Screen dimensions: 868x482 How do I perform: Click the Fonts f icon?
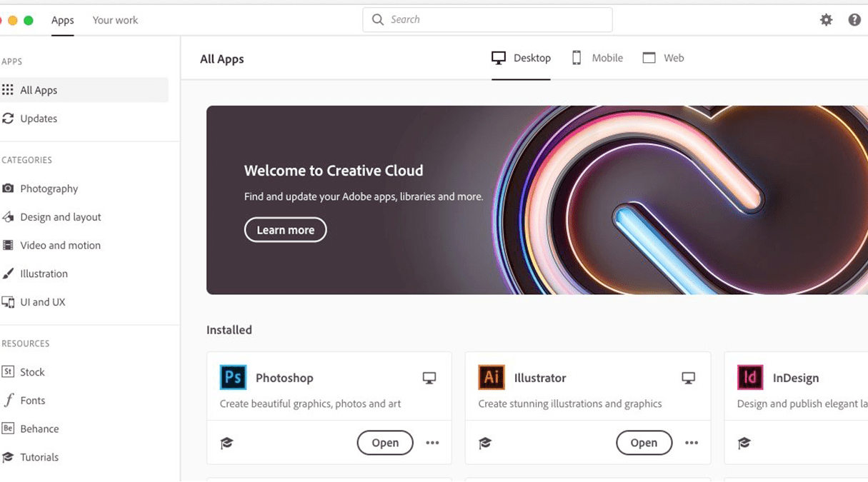pyautogui.click(x=8, y=400)
